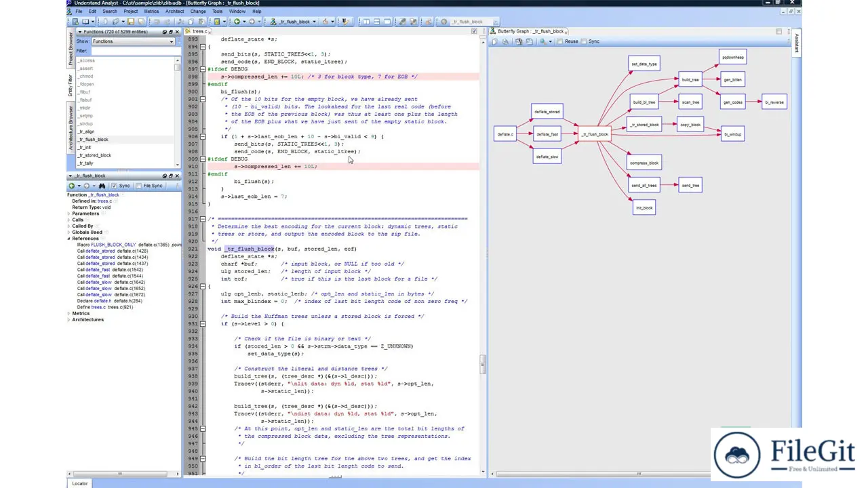Click the Save icon in the main toolbar

point(130,22)
